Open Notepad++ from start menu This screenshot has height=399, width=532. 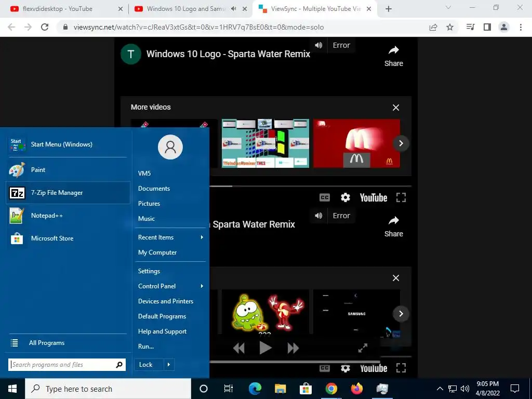click(68, 216)
